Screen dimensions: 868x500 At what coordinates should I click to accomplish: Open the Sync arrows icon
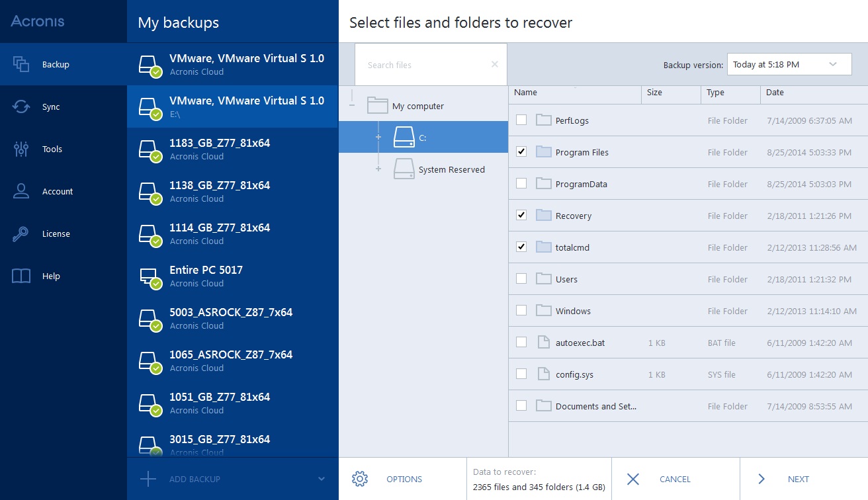coord(21,106)
